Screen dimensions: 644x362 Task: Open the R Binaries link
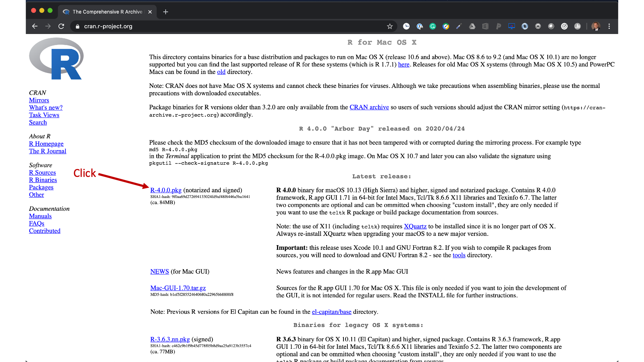click(43, 180)
